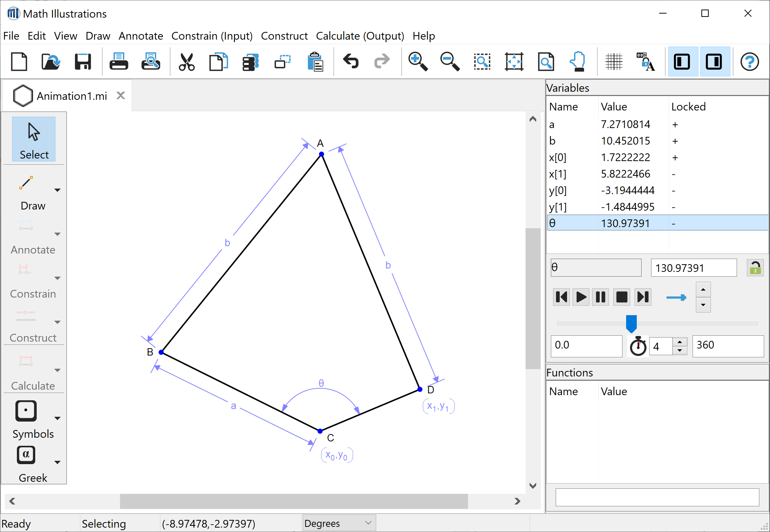Click the lock toggle beside theta value

755,267
